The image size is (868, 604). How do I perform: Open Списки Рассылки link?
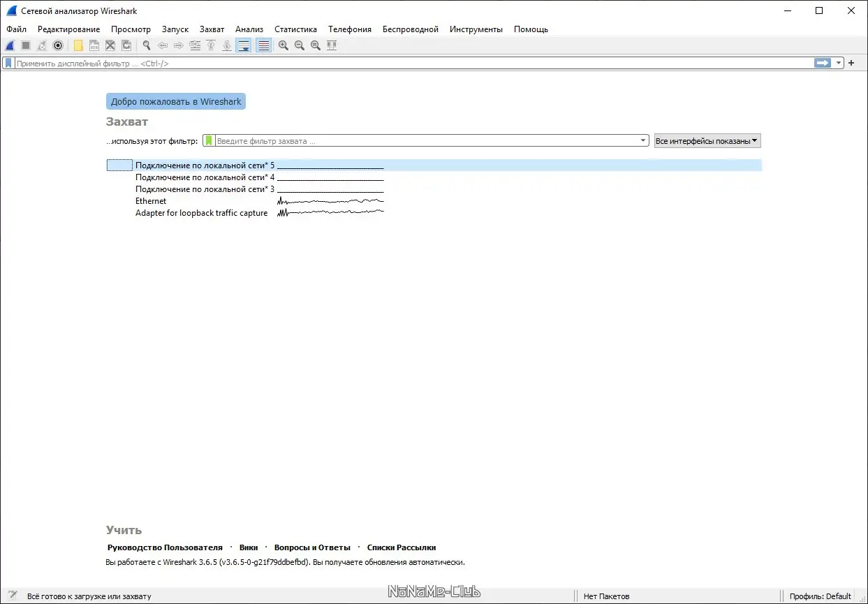[402, 547]
